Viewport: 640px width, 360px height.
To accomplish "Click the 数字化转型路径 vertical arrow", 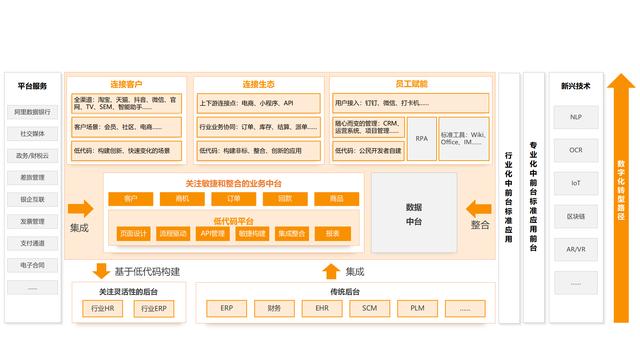I will click(621, 198).
